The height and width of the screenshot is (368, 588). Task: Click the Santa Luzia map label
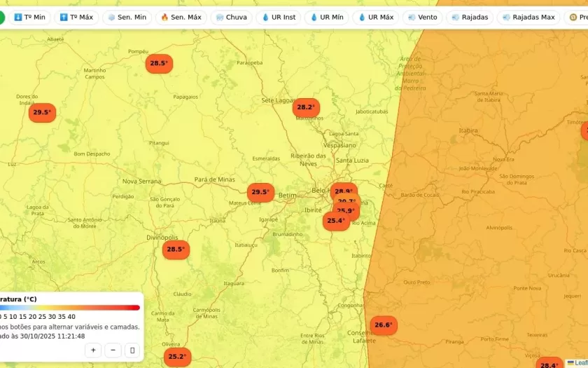[352, 161]
